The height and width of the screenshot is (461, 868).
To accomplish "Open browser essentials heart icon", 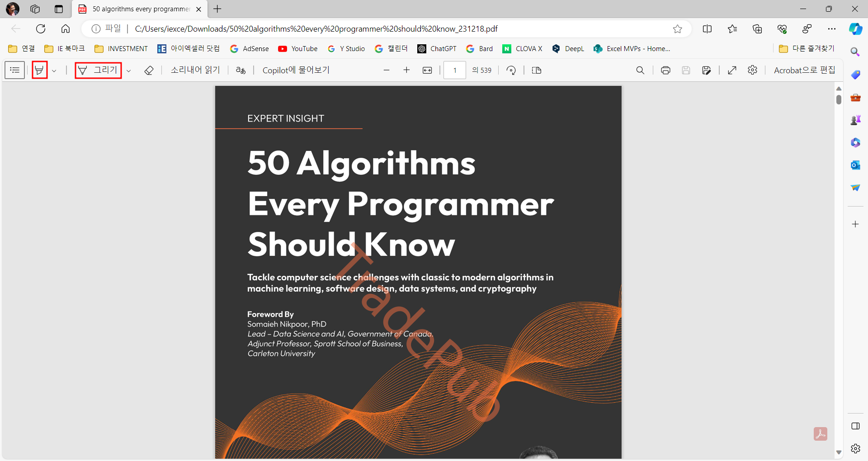I will pyautogui.click(x=782, y=29).
